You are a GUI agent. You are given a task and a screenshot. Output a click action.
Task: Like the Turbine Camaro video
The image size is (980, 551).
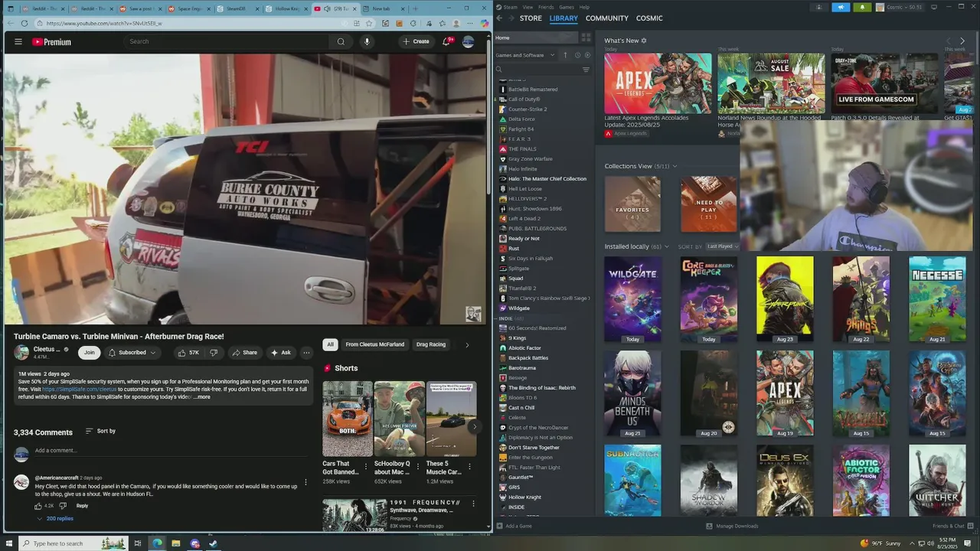188,353
